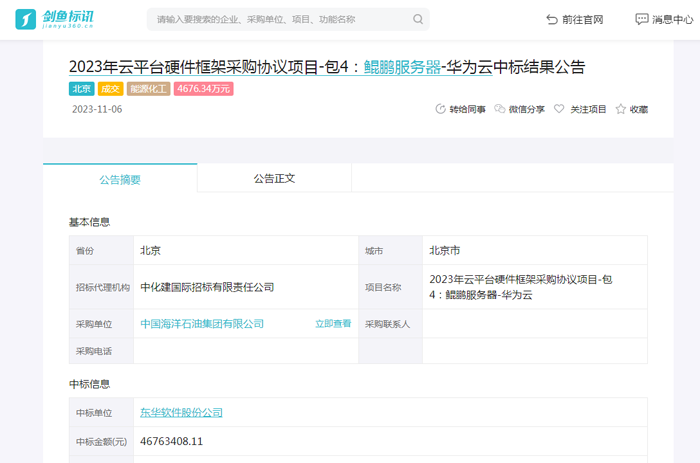This screenshot has height=463, width=700.
Task: Click the 关注项目 heart icon
Action: [x=559, y=108]
